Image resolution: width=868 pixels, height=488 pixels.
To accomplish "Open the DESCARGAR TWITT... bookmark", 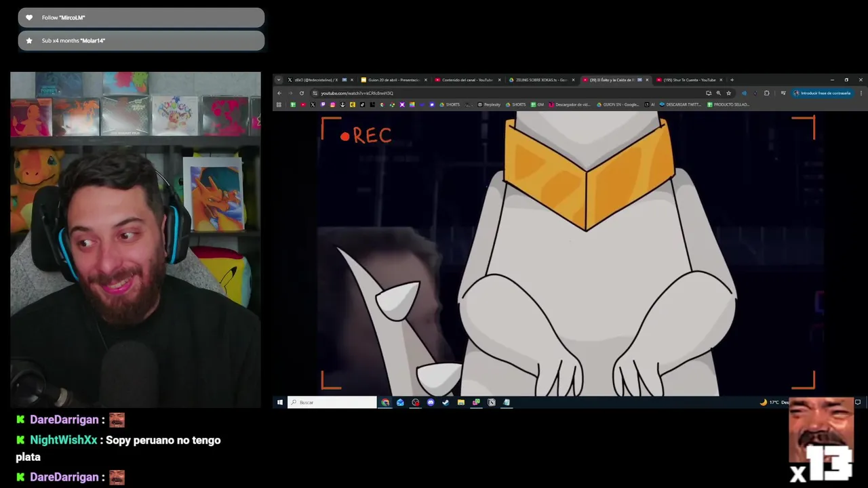I will 680,104.
